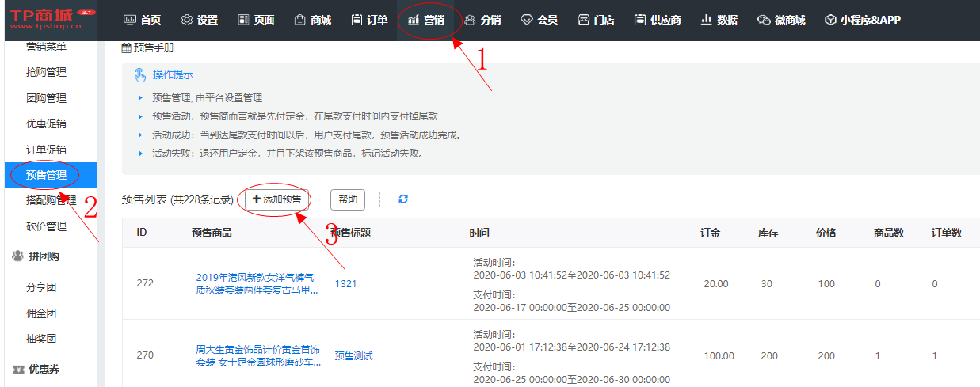Click the refresh icon beside Help button

(x=403, y=199)
